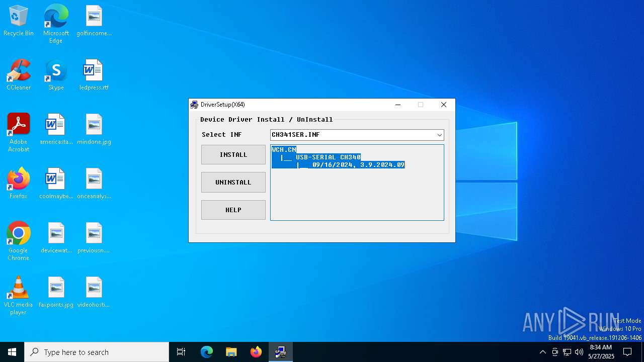Select the americasta Word document icon
The height and width of the screenshot is (362, 644).
[x=56, y=130]
